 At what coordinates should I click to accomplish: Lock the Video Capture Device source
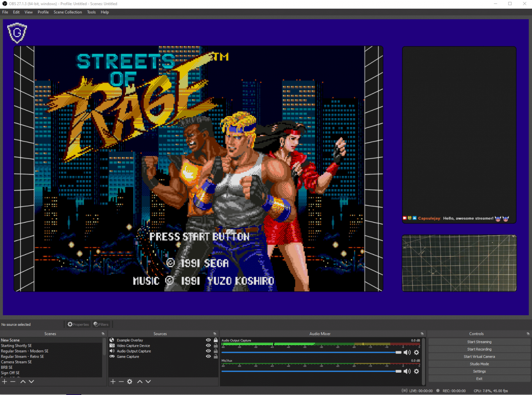pos(216,346)
